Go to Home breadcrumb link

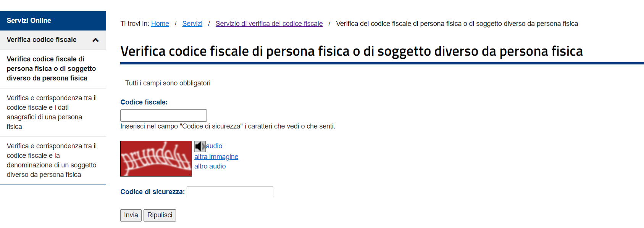[x=160, y=24]
